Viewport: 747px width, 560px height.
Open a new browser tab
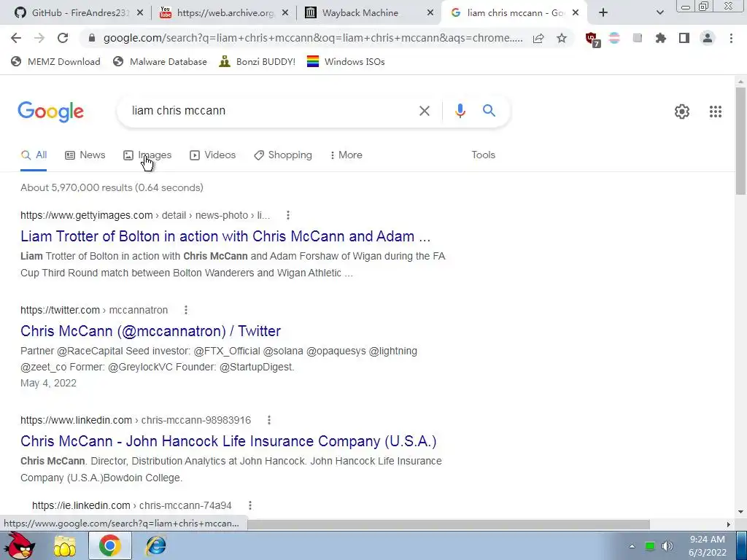tap(603, 13)
